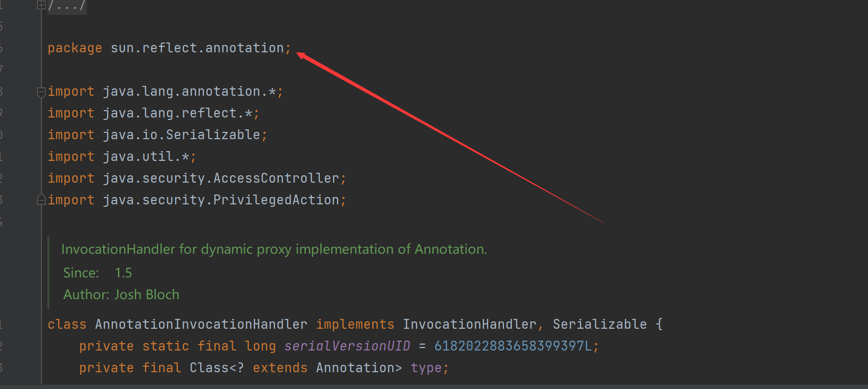Click the implements keyword
This screenshot has width=868, height=389.
(355, 324)
